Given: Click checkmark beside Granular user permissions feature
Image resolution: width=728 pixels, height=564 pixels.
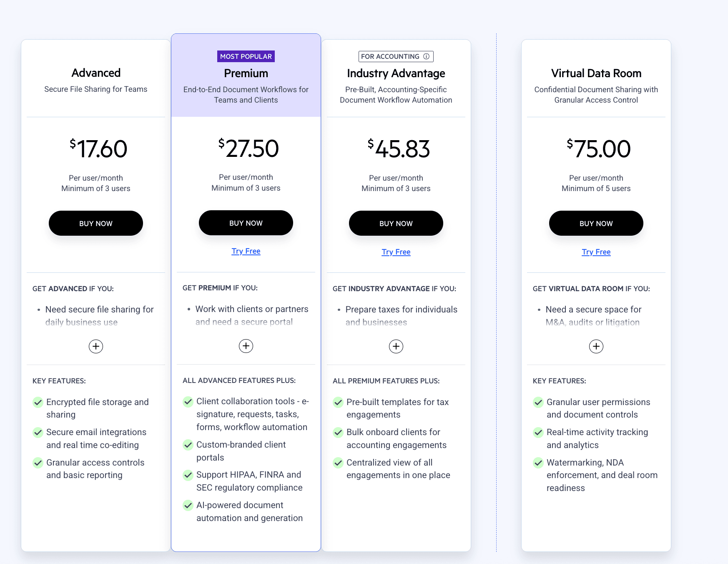Looking at the screenshot, I should point(538,403).
